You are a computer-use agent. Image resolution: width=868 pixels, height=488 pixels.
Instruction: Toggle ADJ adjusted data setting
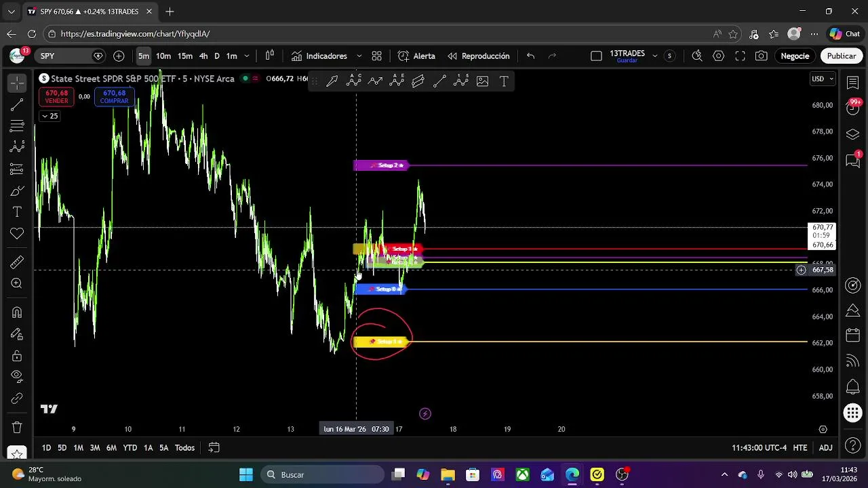825,447
